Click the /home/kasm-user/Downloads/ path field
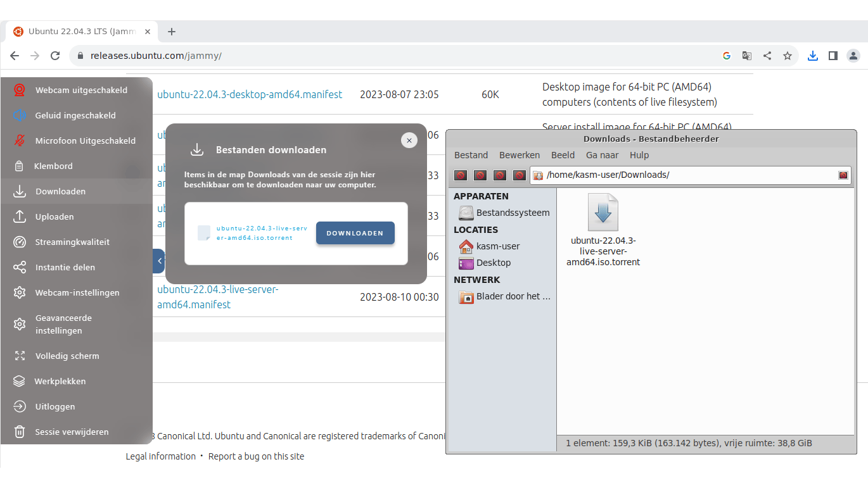Viewport: 868px width, 488px height. [690, 175]
